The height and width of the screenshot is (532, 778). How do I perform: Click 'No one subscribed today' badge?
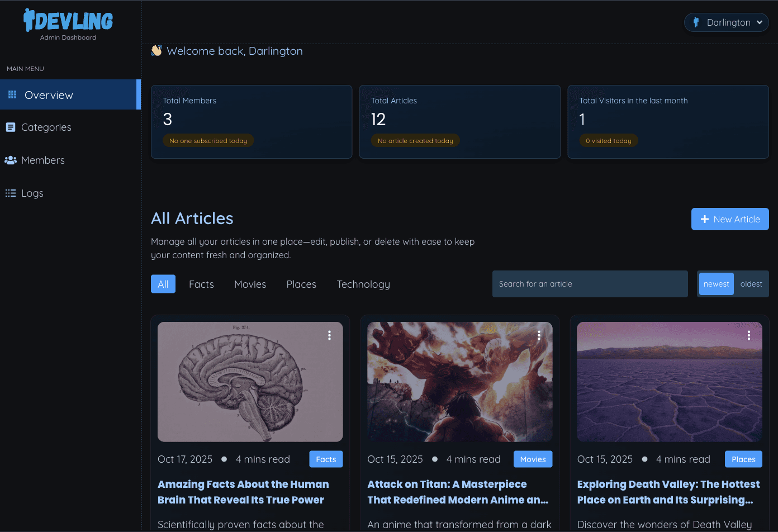click(x=208, y=141)
